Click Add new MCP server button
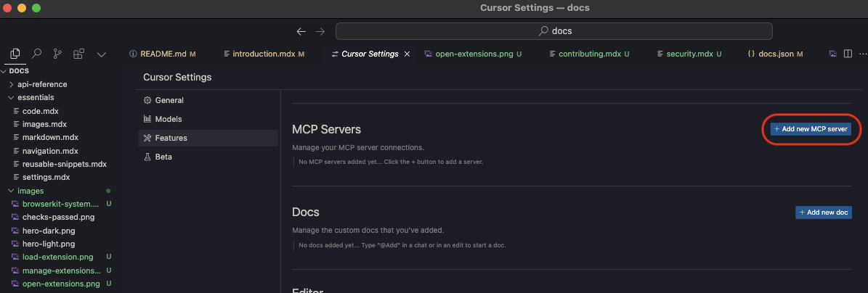 click(x=811, y=129)
